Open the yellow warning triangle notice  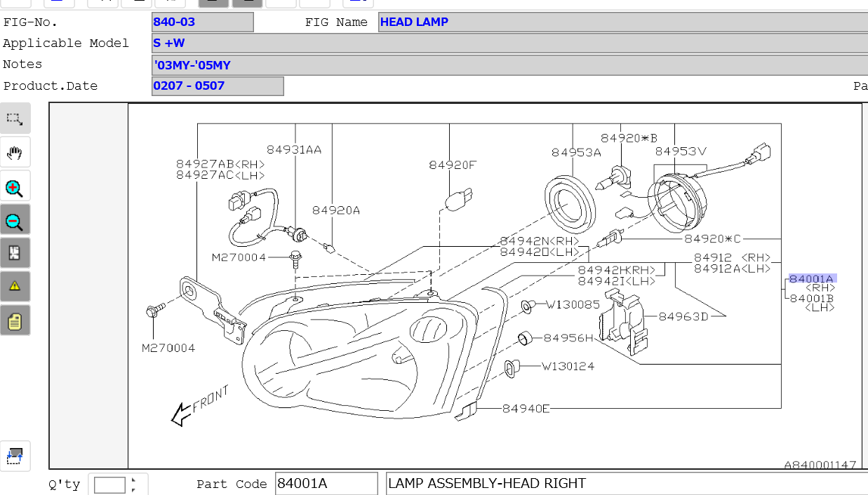[15, 286]
